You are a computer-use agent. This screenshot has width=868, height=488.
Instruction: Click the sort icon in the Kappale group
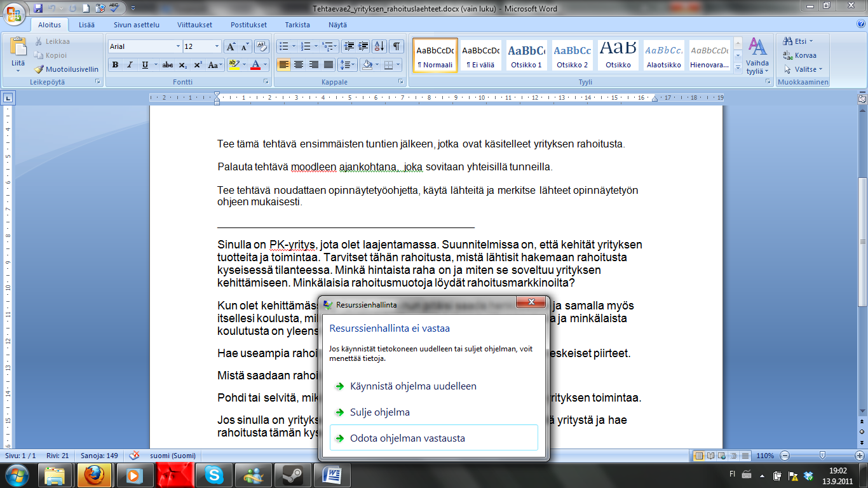379,46
